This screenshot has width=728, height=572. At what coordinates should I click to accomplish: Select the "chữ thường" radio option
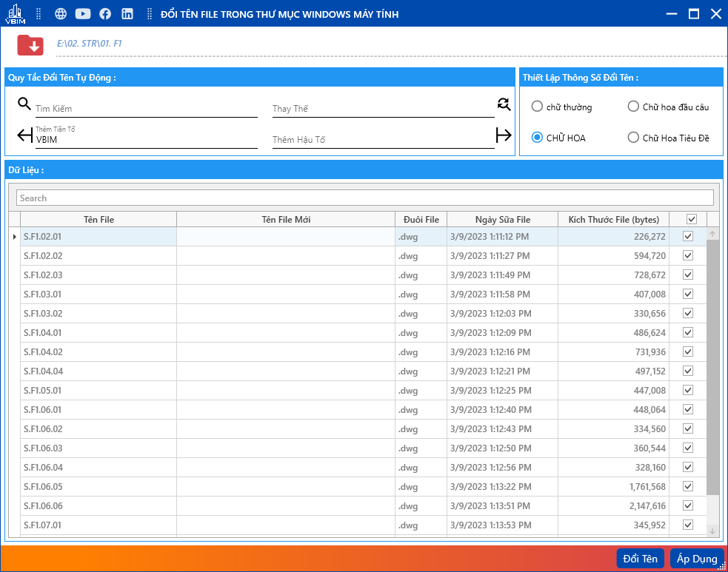[537, 107]
